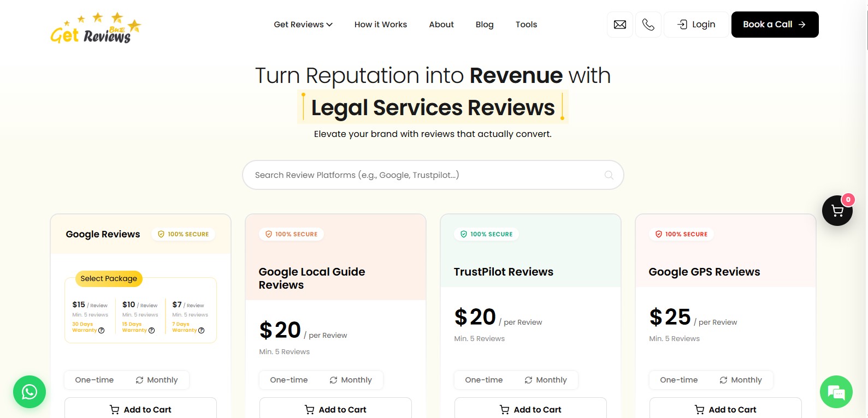This screenshot has height=418, width=868.
Task: Click Google Local Guide 100% Secure badge
Action: [x=291, y=234]
